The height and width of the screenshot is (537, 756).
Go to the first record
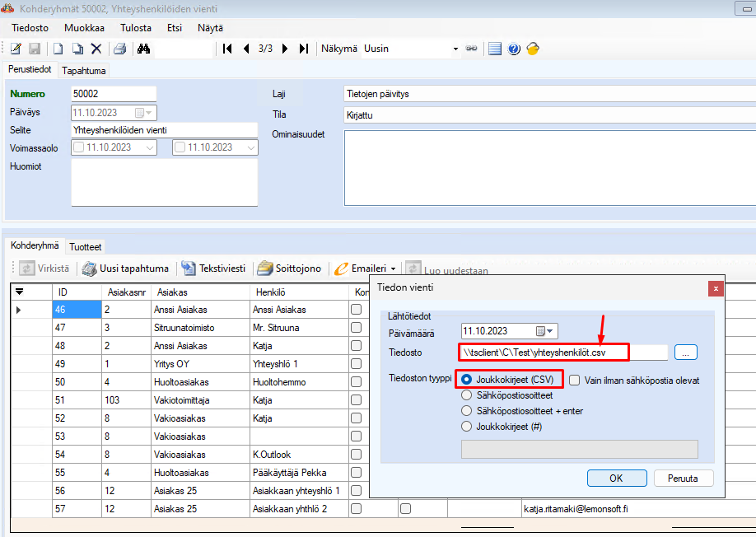[x=228, y=49]
